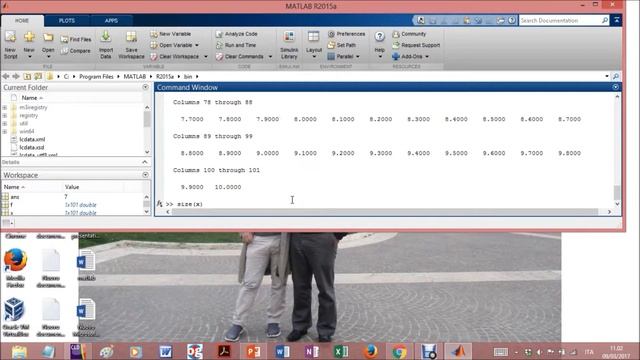
Task: Open PowerPoint from the taskbar
Action: (253, 351)
